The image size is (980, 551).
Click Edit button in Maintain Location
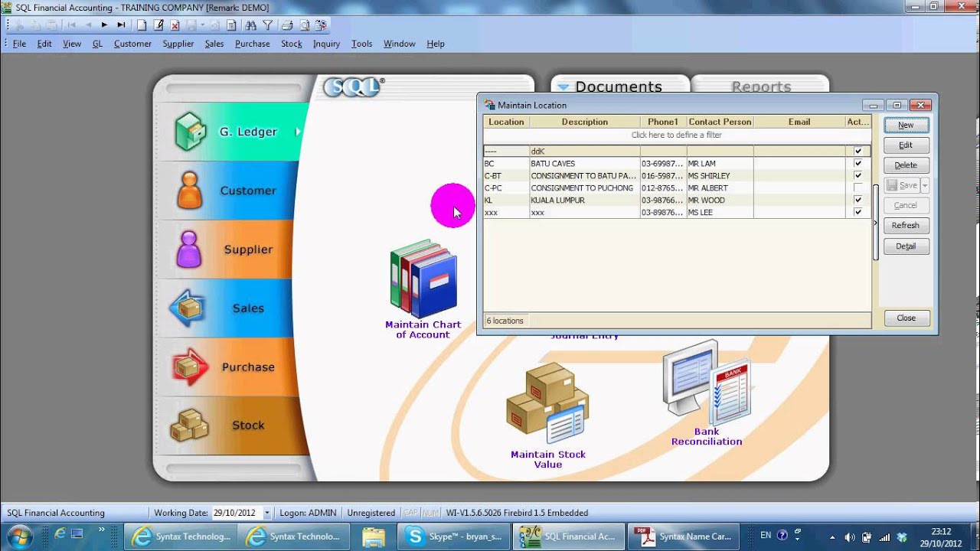coord(906,145)
